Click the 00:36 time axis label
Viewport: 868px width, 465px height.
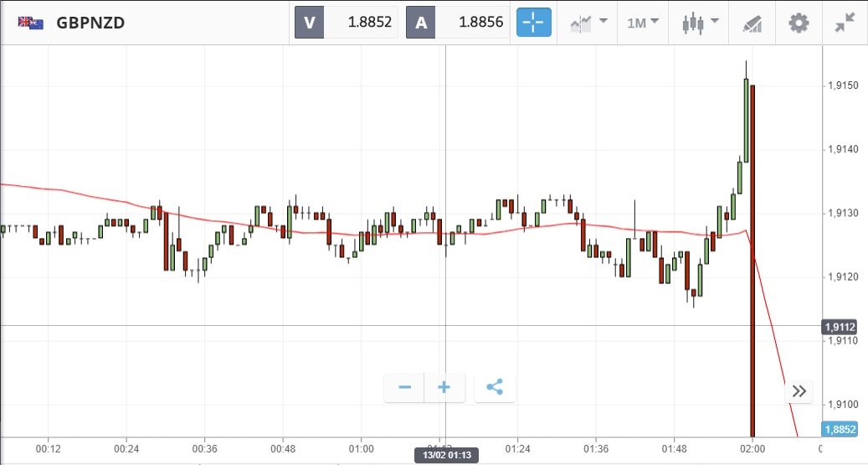205,448
